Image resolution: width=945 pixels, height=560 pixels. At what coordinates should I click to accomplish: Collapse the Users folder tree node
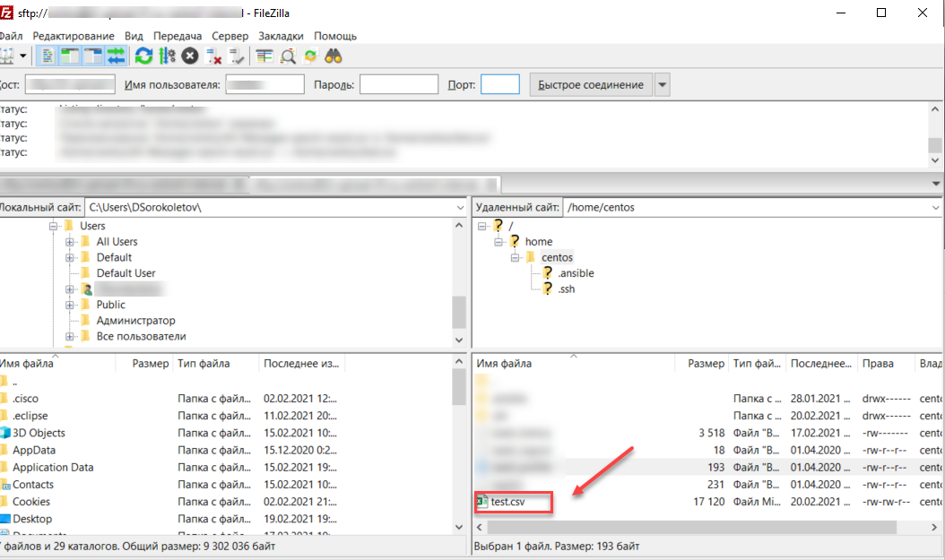pyautogui.click(x=54, y=226)
